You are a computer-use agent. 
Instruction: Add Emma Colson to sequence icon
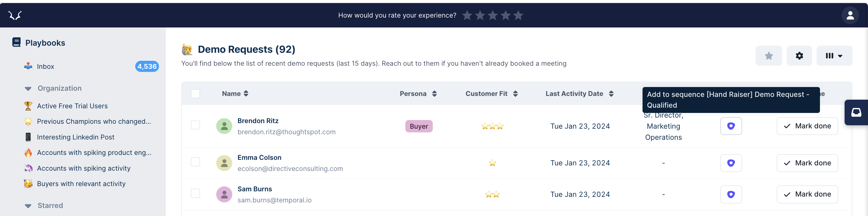tap(731, 163)
